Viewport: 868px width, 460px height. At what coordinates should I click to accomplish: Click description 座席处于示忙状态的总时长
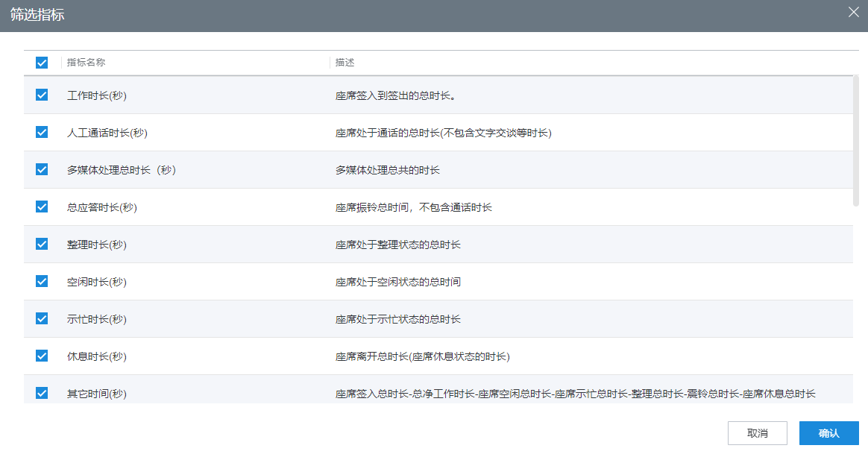(398, 319)
